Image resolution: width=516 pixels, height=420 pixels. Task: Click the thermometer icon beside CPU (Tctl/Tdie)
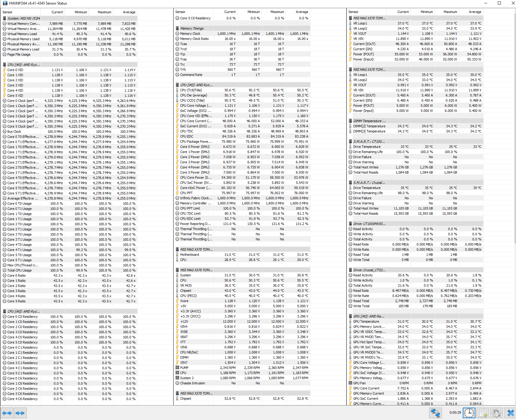(x=177, y=90)
